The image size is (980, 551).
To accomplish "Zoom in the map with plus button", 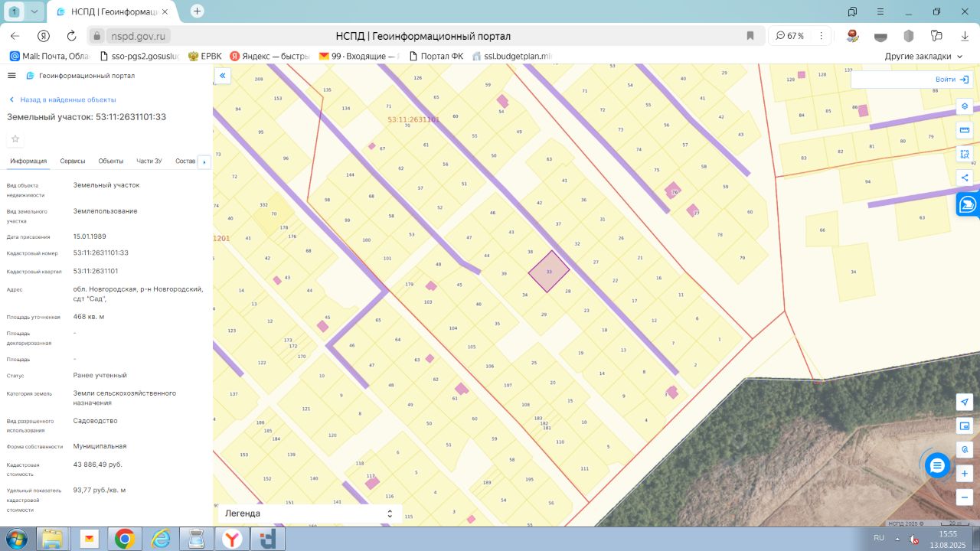I will point(965,474).
